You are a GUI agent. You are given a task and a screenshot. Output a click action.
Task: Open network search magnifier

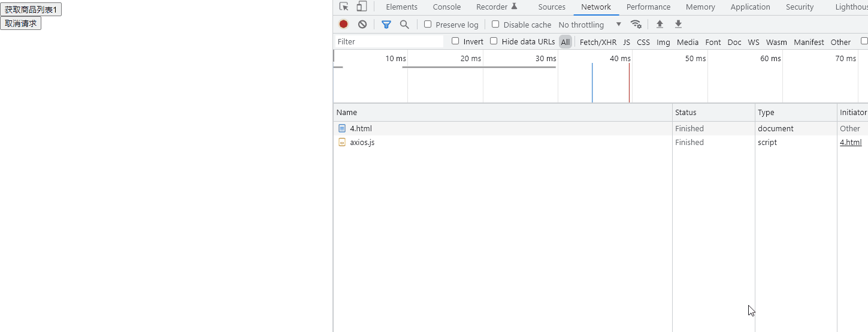tap(404, 24)
